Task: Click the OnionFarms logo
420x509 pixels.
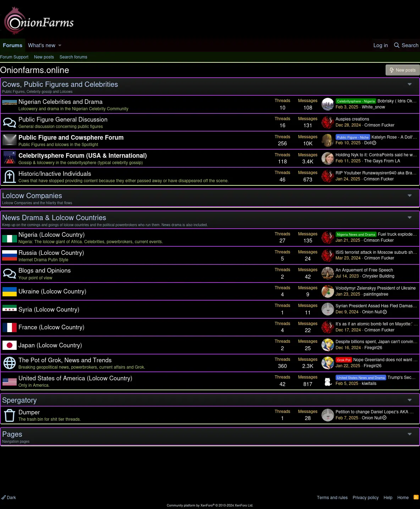Action: [39, 21]
